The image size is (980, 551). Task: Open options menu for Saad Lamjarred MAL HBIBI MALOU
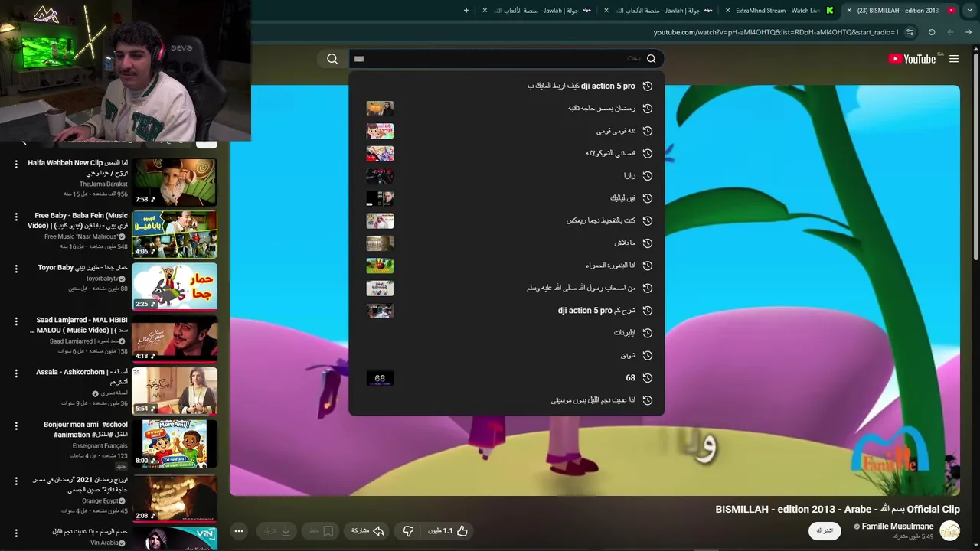(16, 321)
